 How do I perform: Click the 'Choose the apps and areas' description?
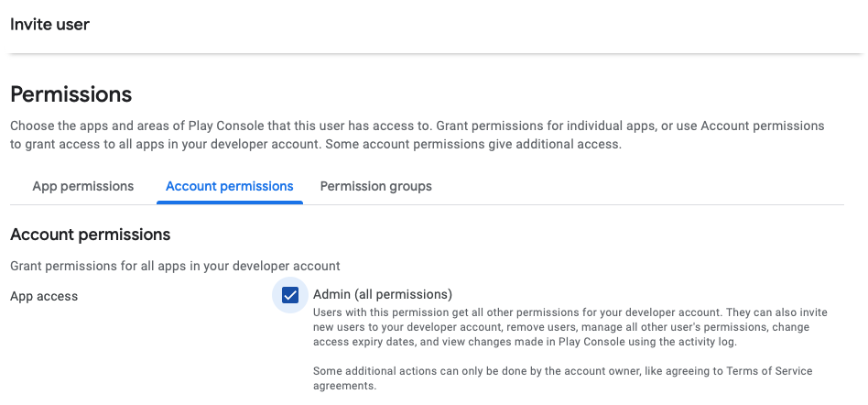[x=220, y=126]
